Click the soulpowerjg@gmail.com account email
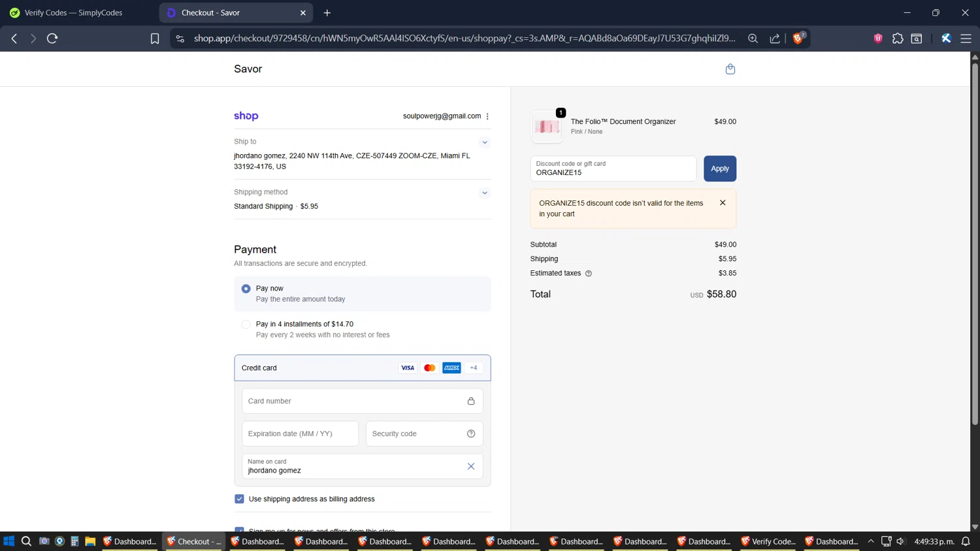Viewport: 980px width, 551px height. point(442,116)
